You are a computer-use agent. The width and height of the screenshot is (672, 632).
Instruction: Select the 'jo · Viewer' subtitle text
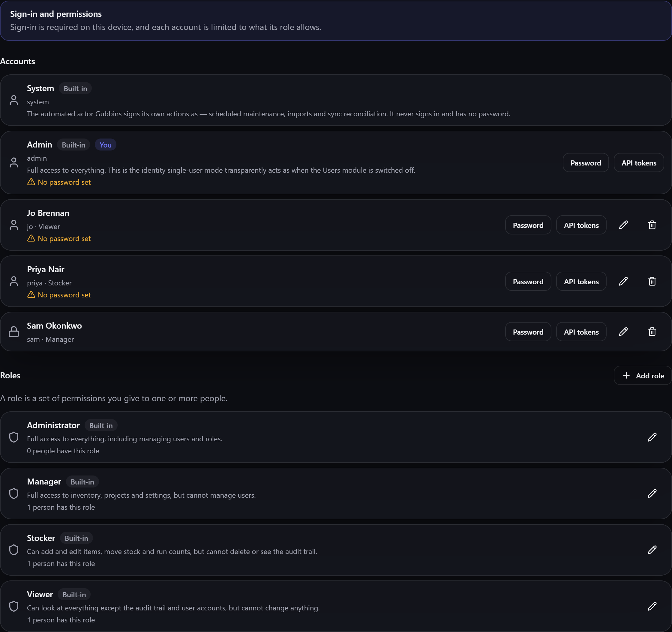(x=43, y=227)
